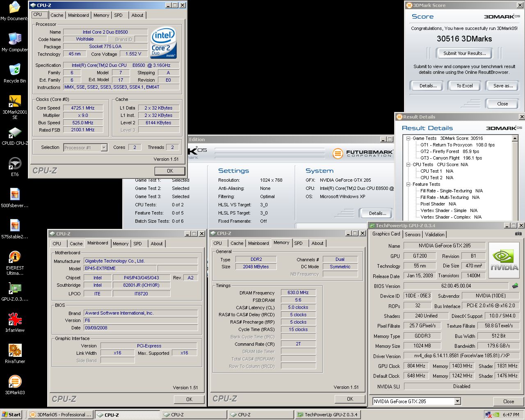Click GPU-Z screenshot camera icon
This screenshot has width=525, height=420.
coord(518,234)
